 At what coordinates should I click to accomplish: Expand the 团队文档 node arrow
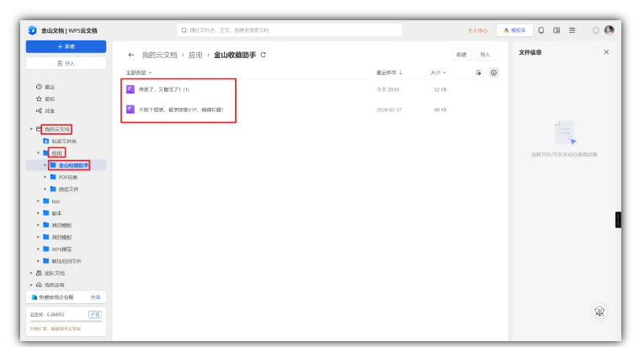31,273
